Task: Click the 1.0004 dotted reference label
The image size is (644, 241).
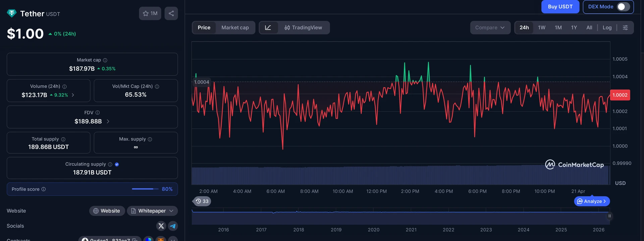Action: 202,82
